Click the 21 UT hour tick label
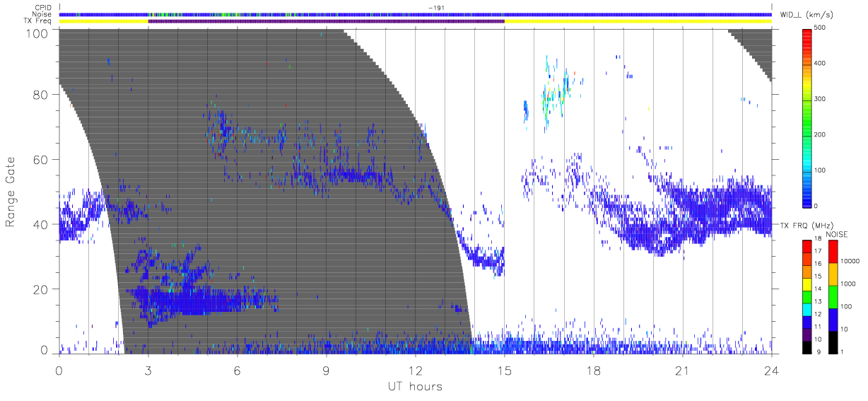This screenshot has width=868, height=401. [x=682, y=370]
